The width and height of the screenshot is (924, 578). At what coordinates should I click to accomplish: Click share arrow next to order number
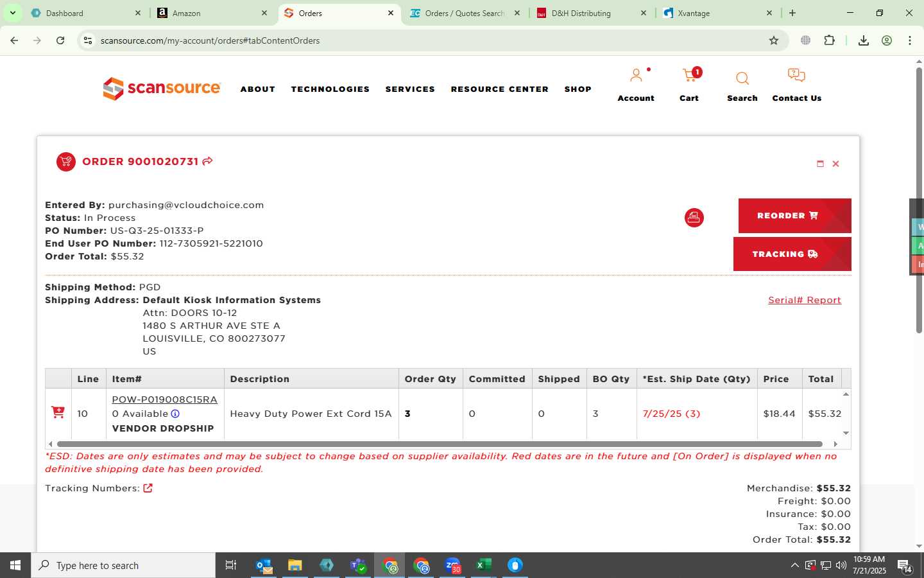(207, 161)
